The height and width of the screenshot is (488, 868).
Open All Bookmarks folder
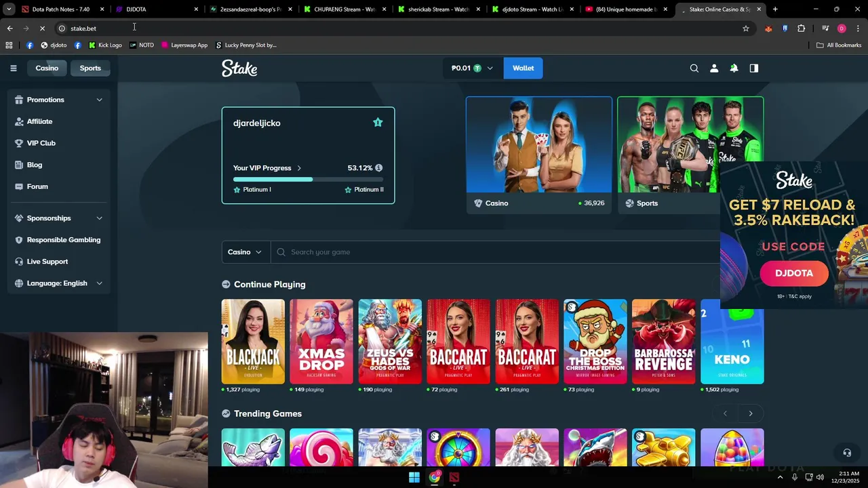839,45
